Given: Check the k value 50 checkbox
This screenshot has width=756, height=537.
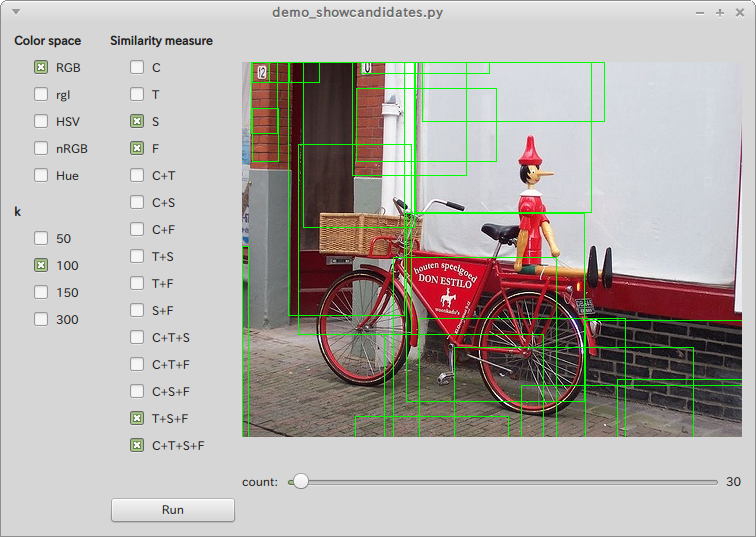Looking at the screenshot, I should click(x=41, y=238).
